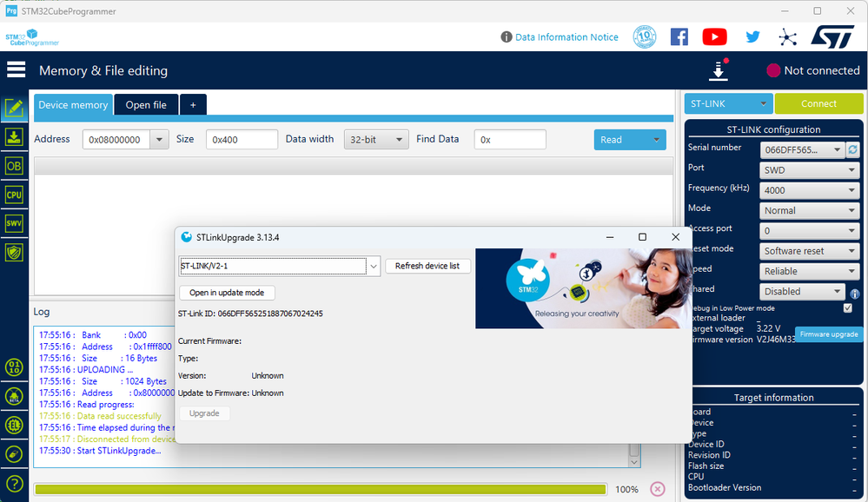Refresh the ST-LINK serial number list
Screen dimensions: 868x502
853,149
